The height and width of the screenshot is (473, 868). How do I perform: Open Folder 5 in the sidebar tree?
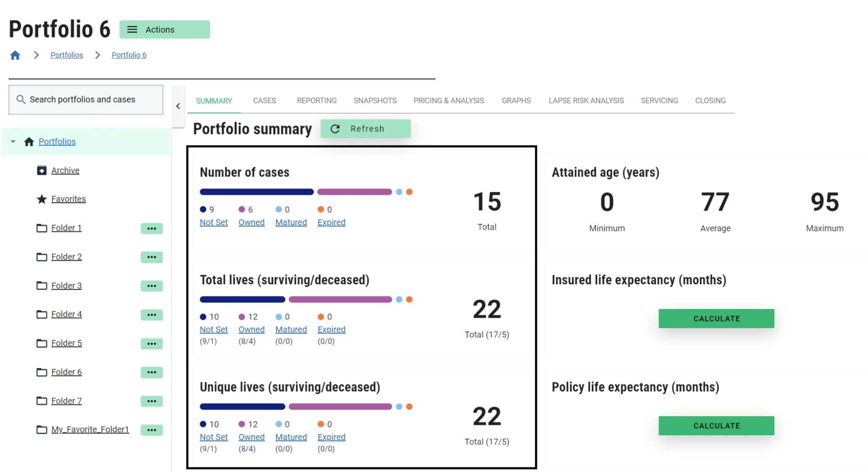tap(66, 343)
